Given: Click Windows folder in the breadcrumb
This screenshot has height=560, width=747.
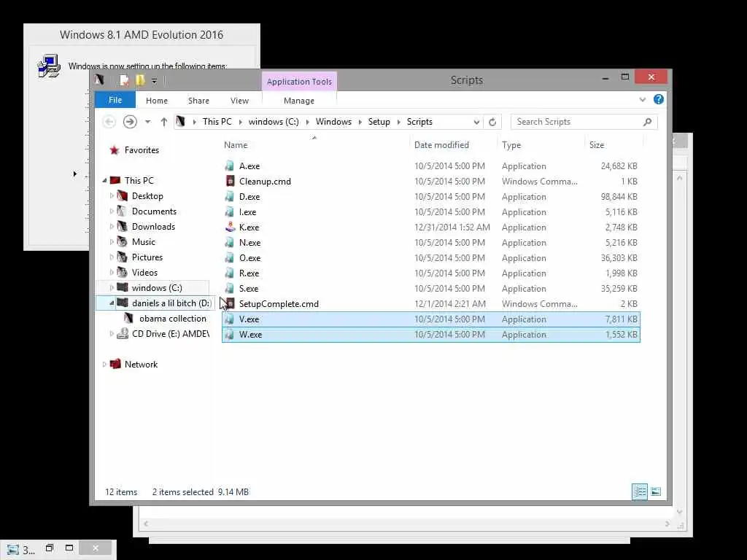Looking at the screenshot, I should click(x=333, y=122).
